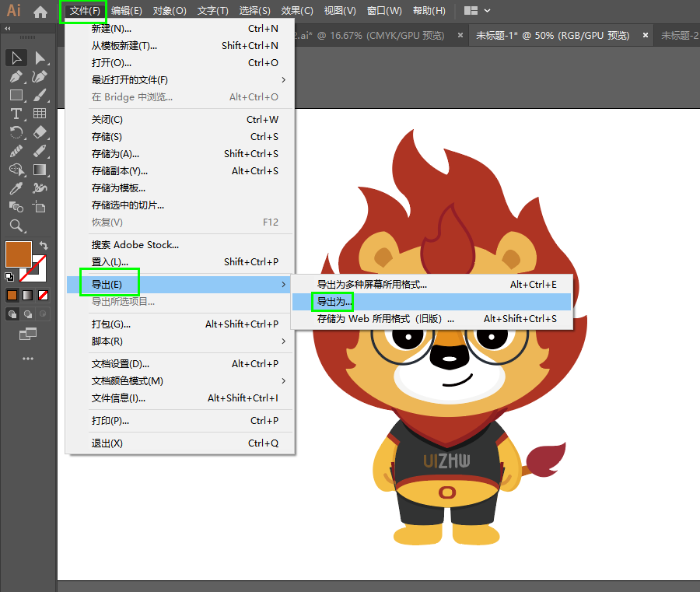Open the 编辑(E) menu
The width and height of the screenshot is (700, 592).
pos(126,11)
